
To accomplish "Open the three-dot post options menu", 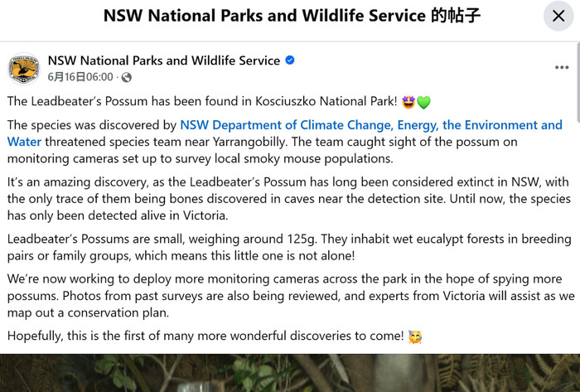I will pyautogui.click(x=561, y=67).
